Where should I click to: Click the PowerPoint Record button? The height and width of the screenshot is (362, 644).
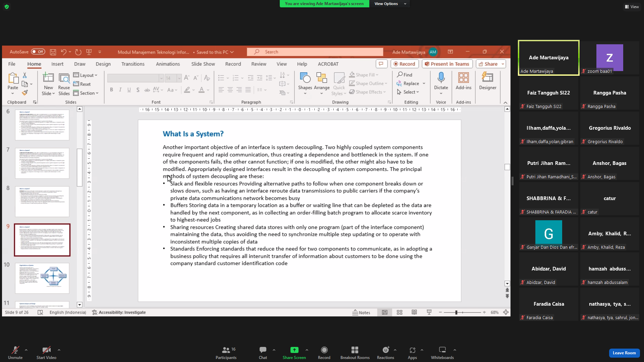pyautogui.click(x=405, y=64)
